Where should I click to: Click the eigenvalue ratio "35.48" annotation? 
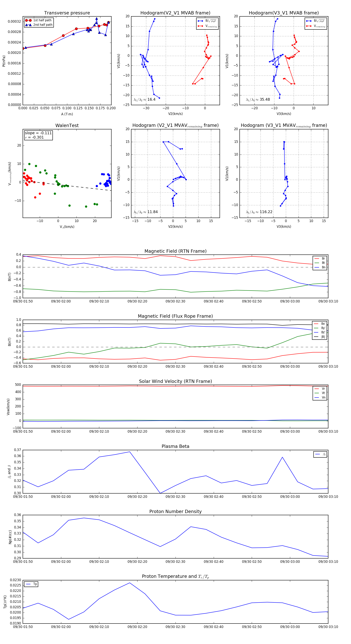(x=258, y=100)
